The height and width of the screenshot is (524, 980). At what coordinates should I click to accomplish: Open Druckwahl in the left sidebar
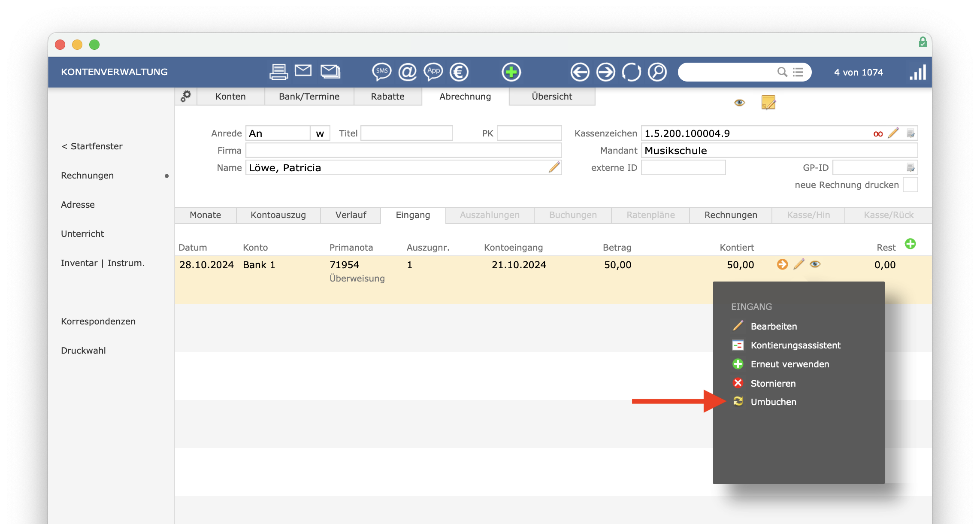click(83, 350)
